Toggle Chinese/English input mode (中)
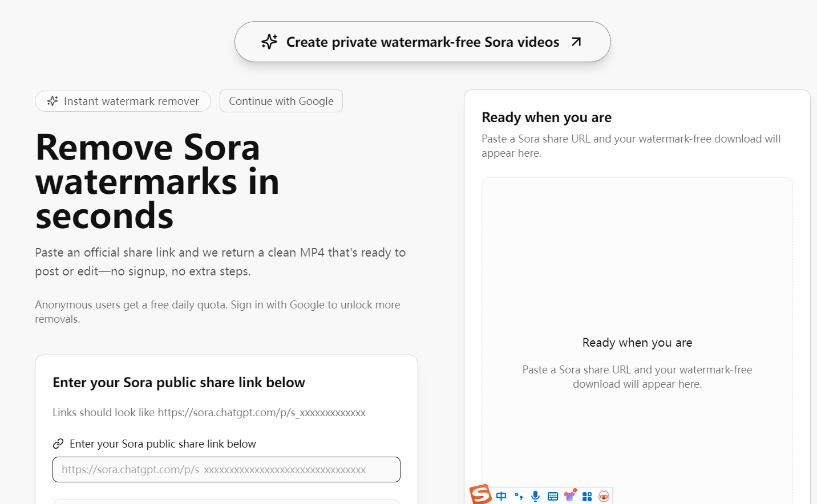The height and width of the screenshot is (504, 817). (x=501, y=496)
